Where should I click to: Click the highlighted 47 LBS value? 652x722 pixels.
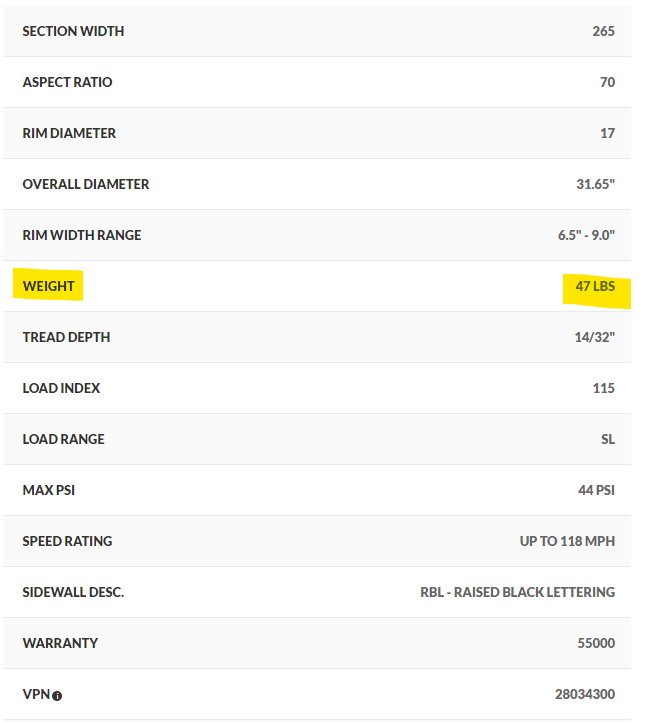(x=595, y=286)
